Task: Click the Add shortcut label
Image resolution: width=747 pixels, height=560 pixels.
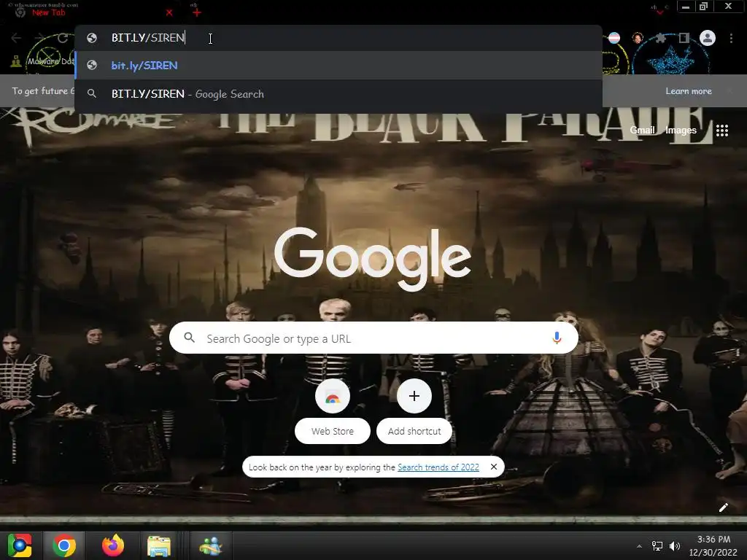Action: coord(414,431)
